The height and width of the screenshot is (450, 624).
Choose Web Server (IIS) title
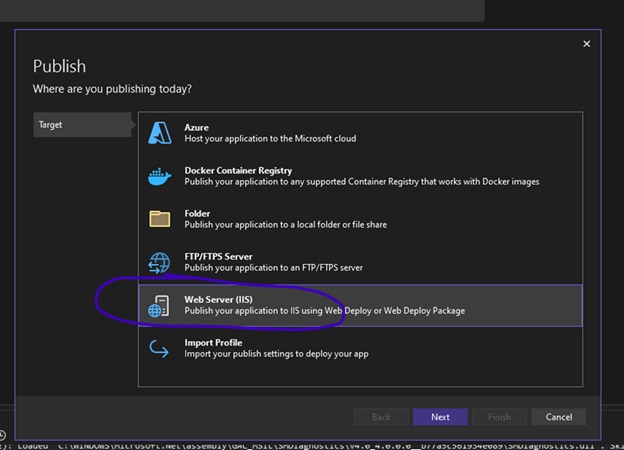coord(218,299)
